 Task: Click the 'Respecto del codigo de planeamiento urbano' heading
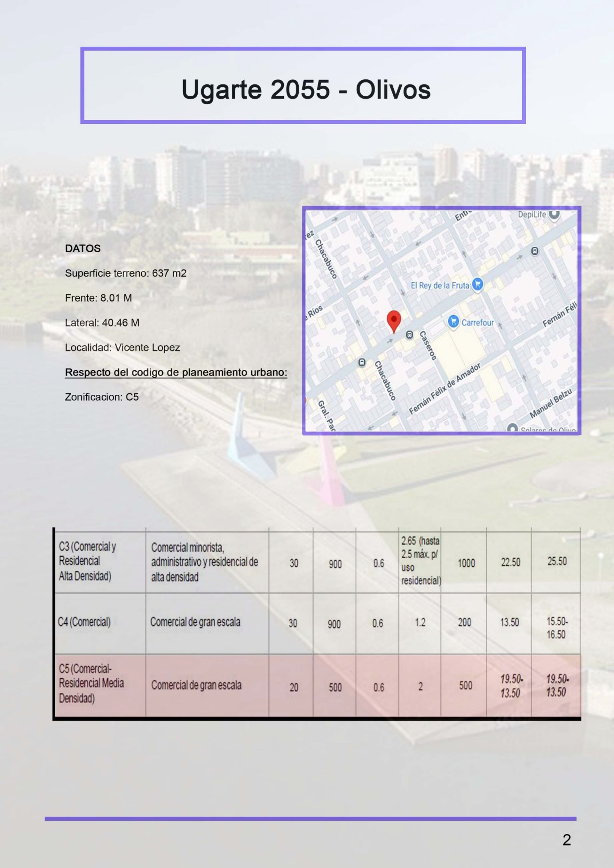pyautogui.click(x=176, y=372)
